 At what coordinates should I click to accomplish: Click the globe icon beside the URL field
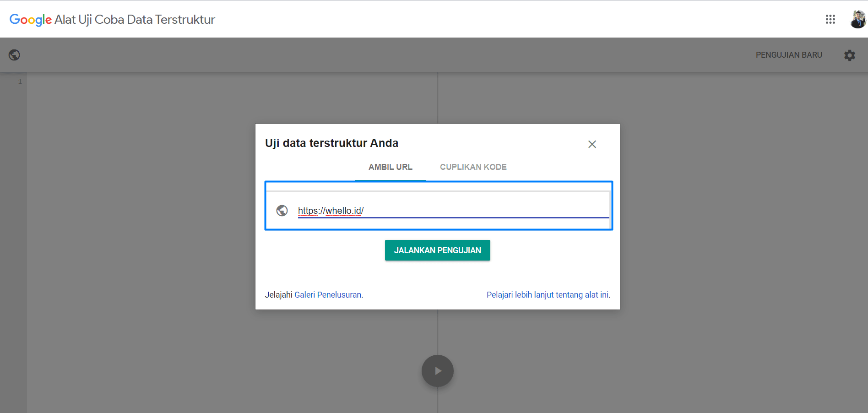pyautogui.click(x=282, y=211)
